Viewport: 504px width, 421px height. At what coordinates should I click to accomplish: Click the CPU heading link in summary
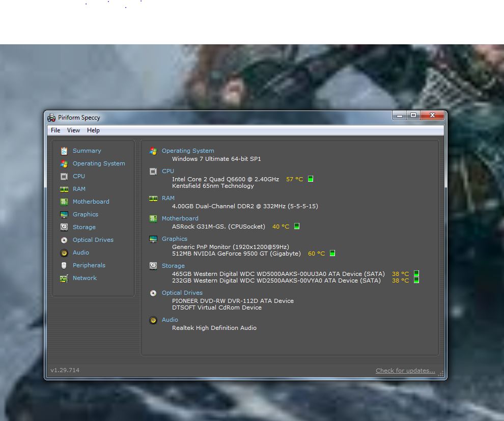pyautogui.click(x=168, y=171)
